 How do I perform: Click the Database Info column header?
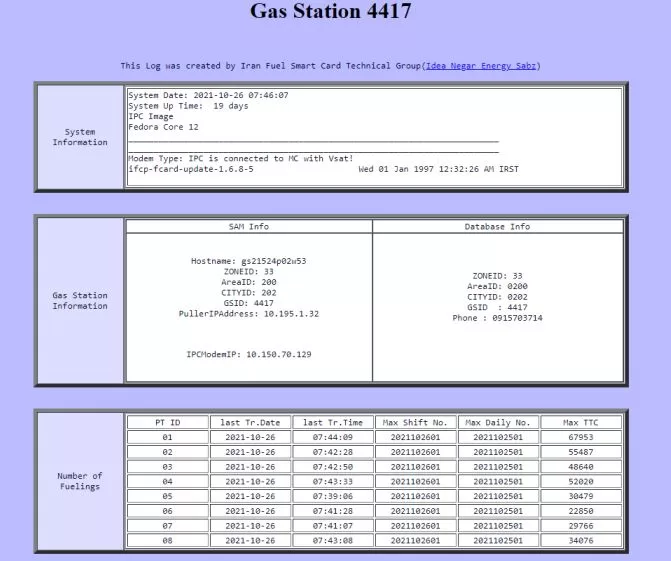coord(497,226)
